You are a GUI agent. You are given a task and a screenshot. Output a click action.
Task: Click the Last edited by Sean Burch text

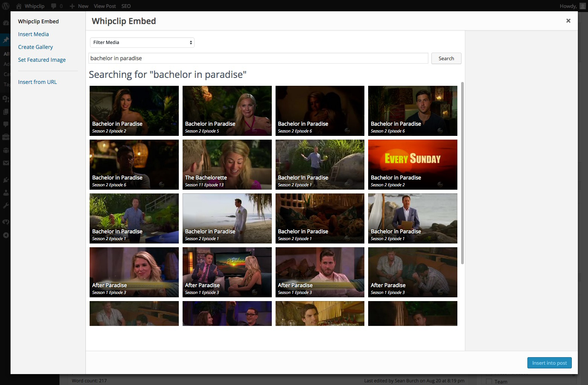point(414,380)
